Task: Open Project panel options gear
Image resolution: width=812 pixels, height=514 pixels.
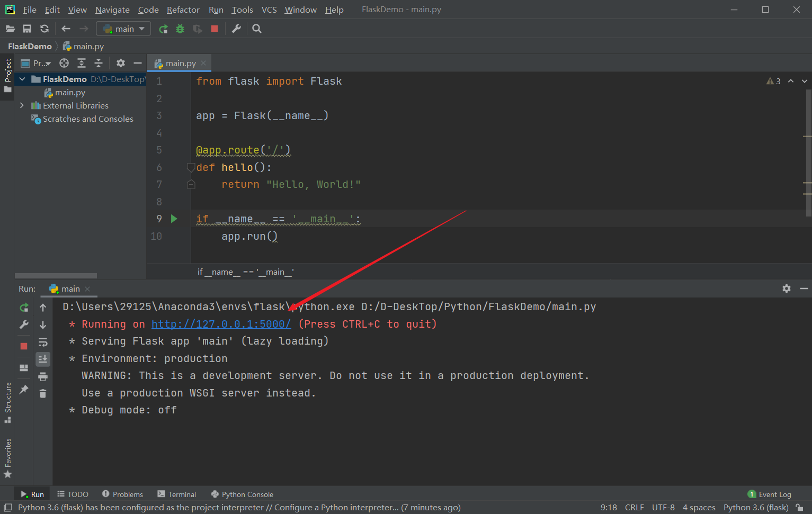Action: [121, 63]
